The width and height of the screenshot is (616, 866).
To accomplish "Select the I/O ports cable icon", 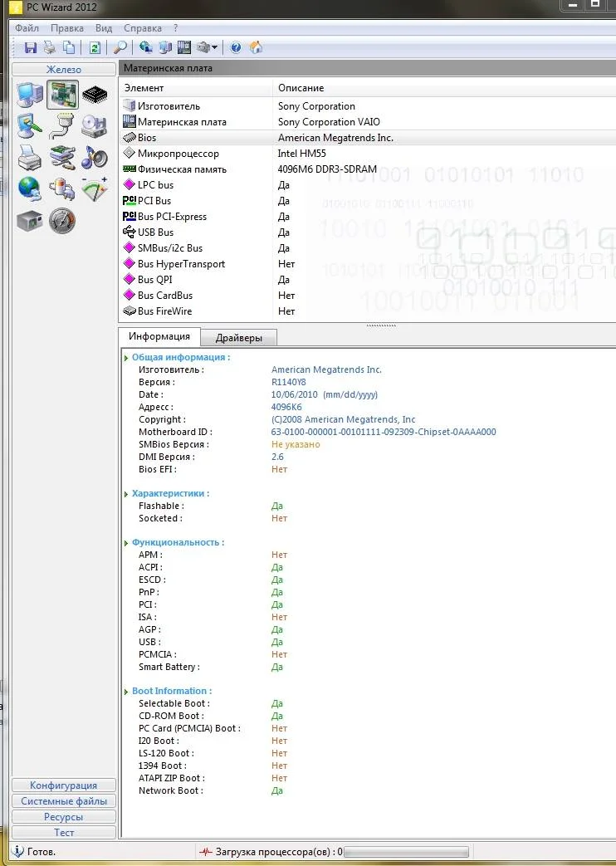I will point(62,126).
